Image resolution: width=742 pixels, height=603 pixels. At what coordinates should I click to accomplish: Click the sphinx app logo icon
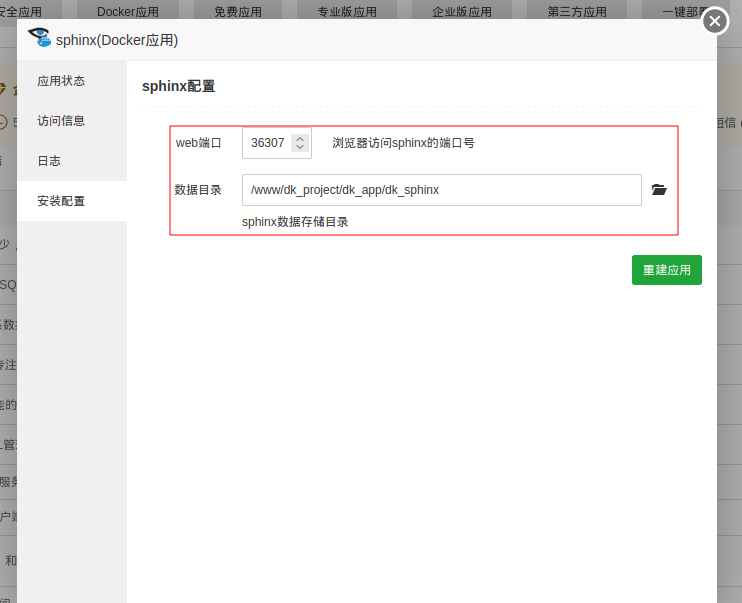pyautogui.click(x=39, y=37)
